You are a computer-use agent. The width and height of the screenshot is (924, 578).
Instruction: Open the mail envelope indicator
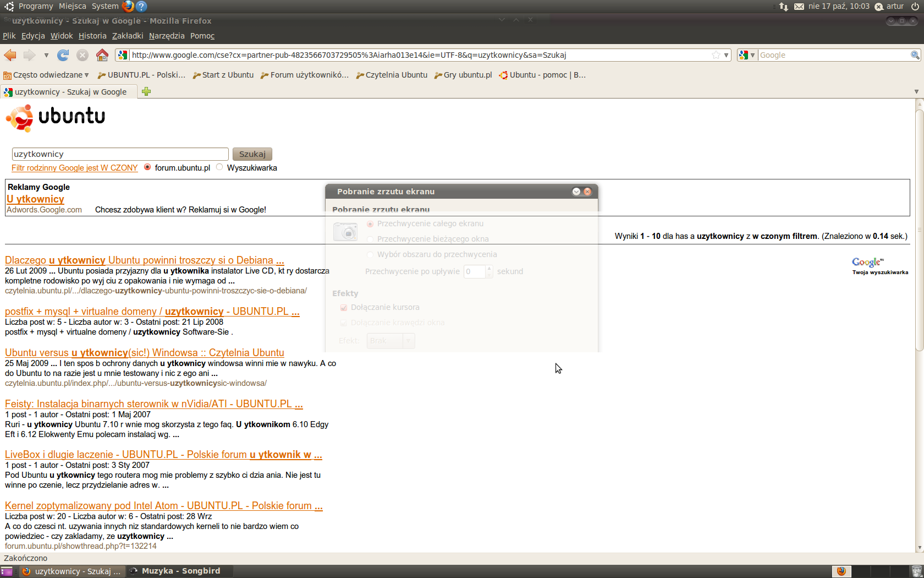tap(799, 6)
